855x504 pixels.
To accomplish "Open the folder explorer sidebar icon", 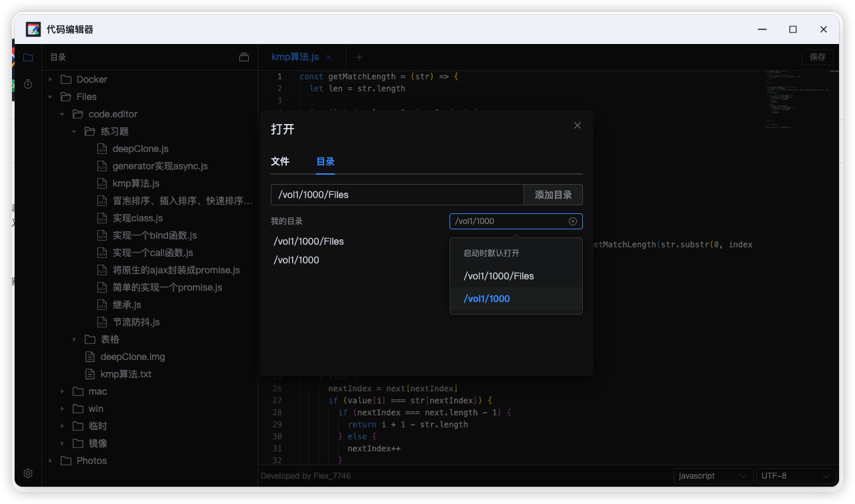I will [x=28, y=58].
